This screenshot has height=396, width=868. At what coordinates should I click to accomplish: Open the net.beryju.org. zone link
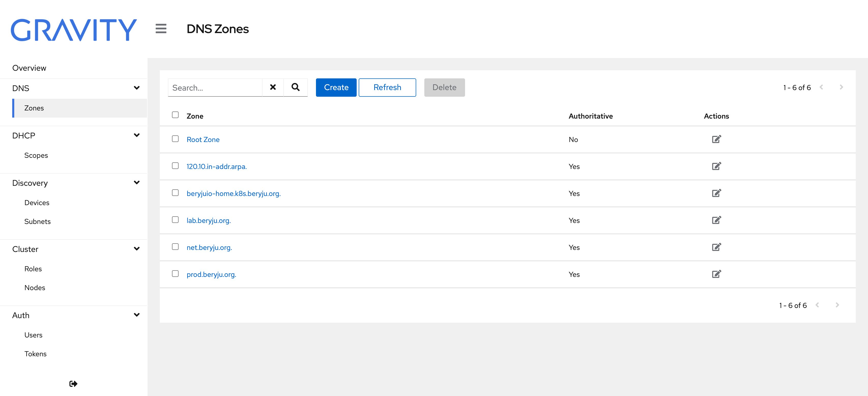point(209,247)
